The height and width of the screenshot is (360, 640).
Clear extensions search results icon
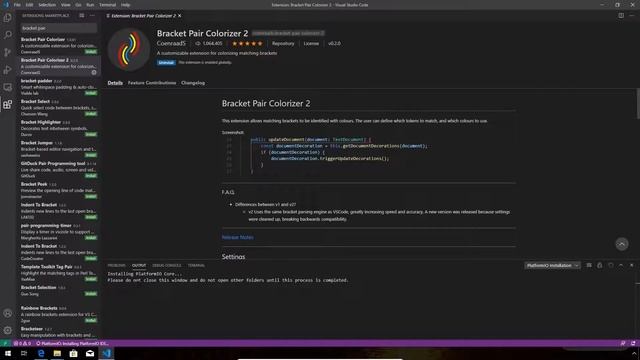[x=82, y=16]
